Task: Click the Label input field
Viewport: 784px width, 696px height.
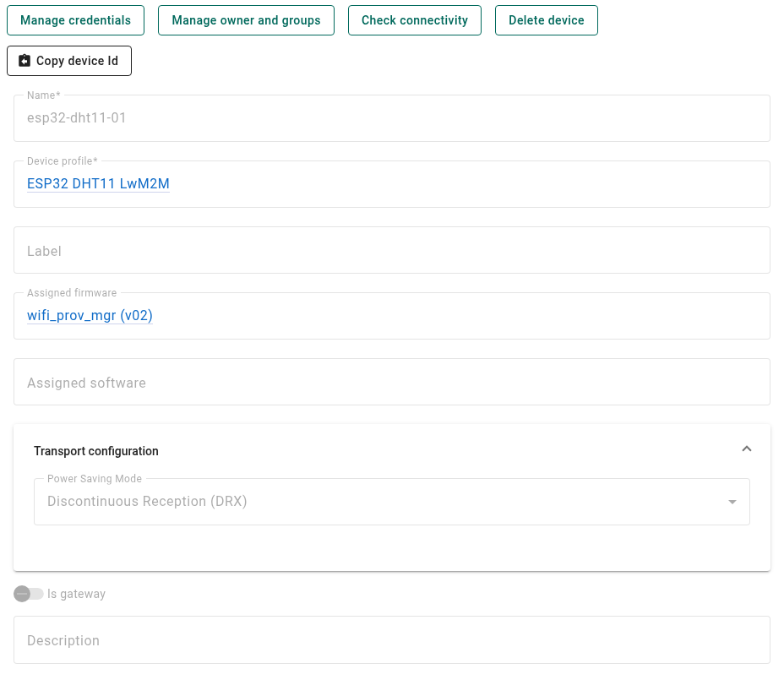Action: click(x=391, y=250)
